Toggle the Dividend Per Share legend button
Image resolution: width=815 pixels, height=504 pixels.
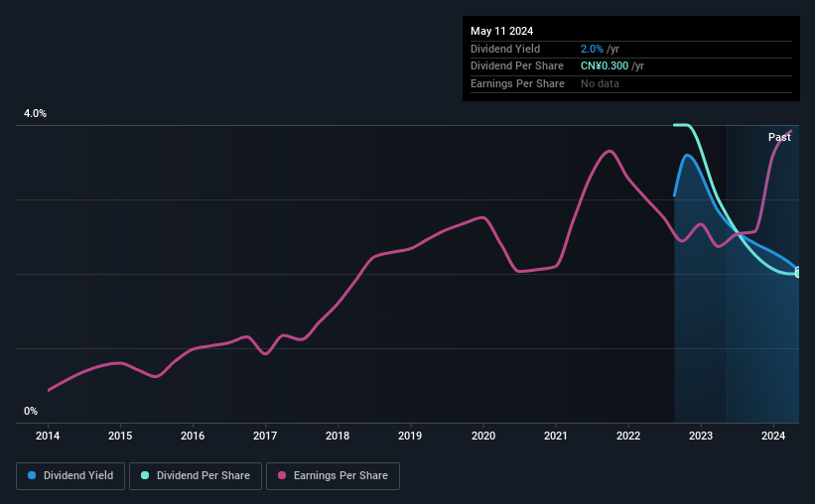(195, 476)
